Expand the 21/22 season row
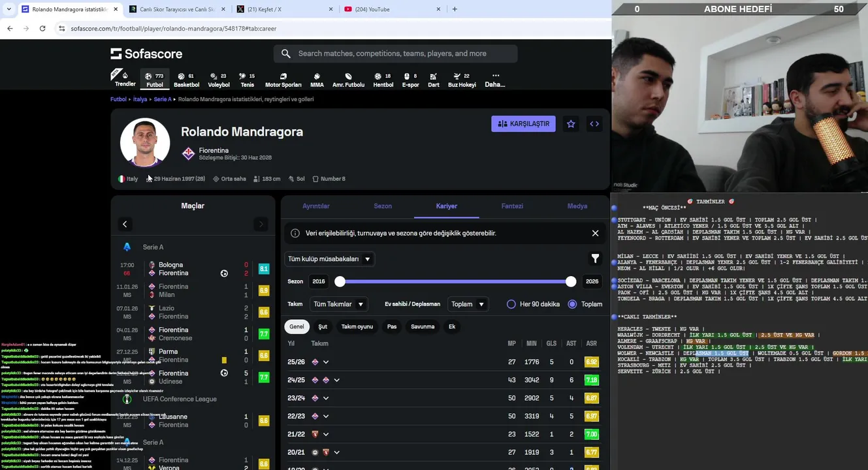Image resolution: width=868 pixels, height=470 pixels. coord(326,434)
